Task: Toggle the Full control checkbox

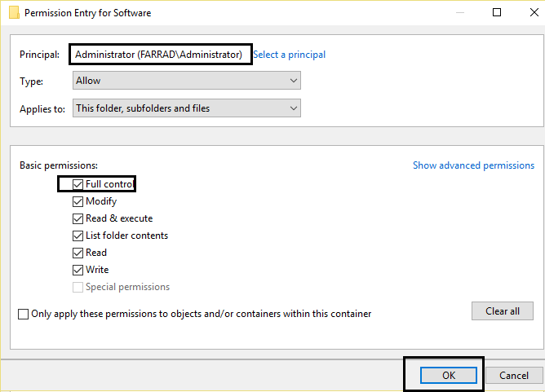Action: coord(78,184)
